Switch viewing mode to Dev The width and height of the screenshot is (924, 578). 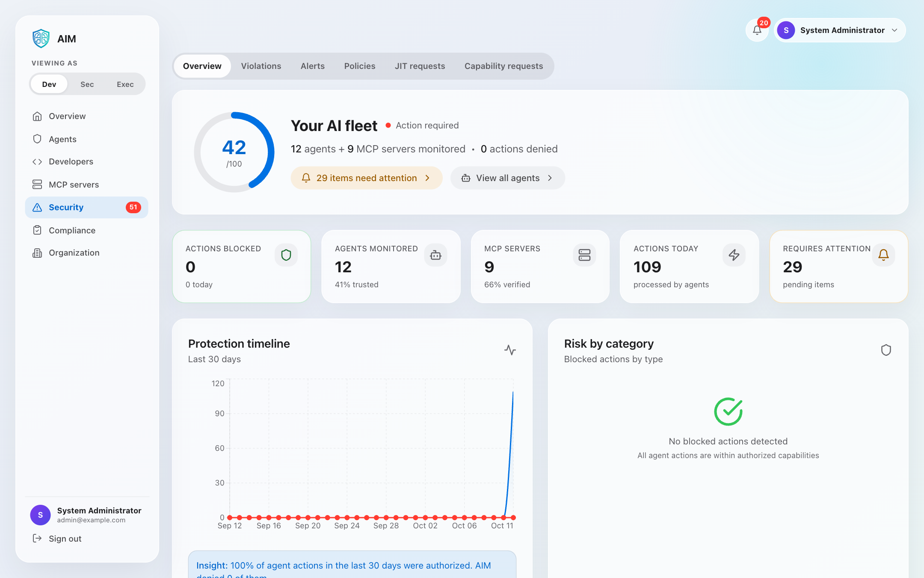pos(49,84)
